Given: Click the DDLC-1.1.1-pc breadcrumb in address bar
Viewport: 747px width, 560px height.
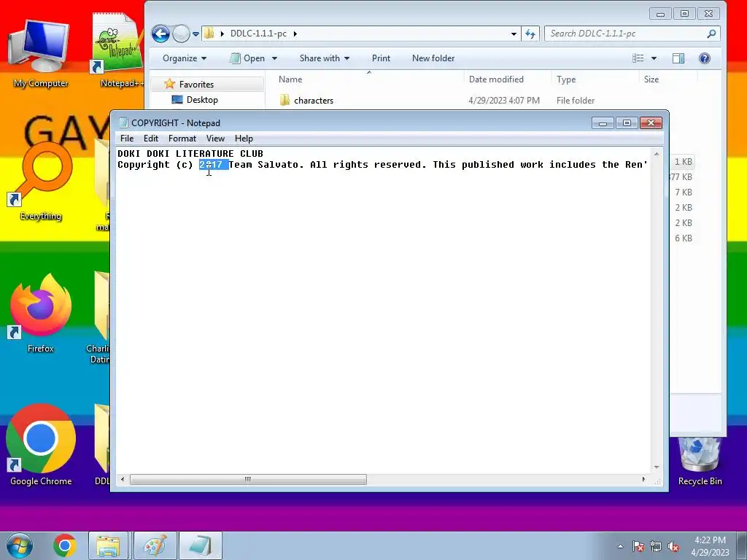Looking at the screenshot, I should coord(258,34).
